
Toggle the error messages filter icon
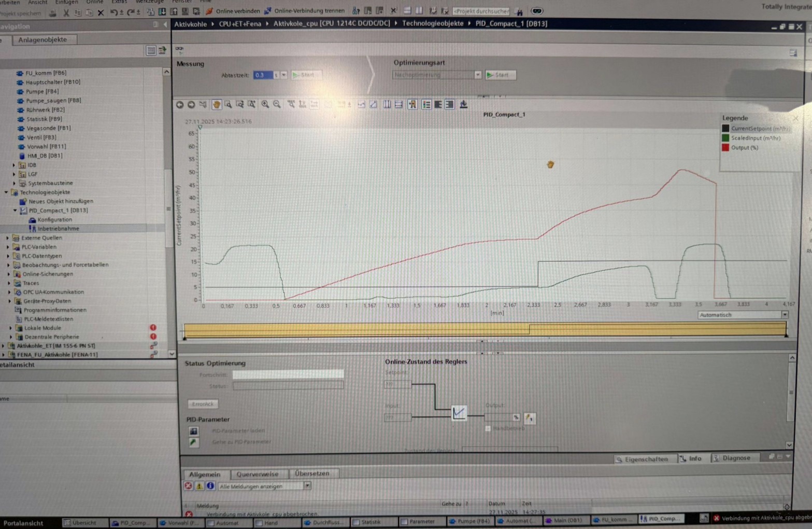click(x=189, y=486)
